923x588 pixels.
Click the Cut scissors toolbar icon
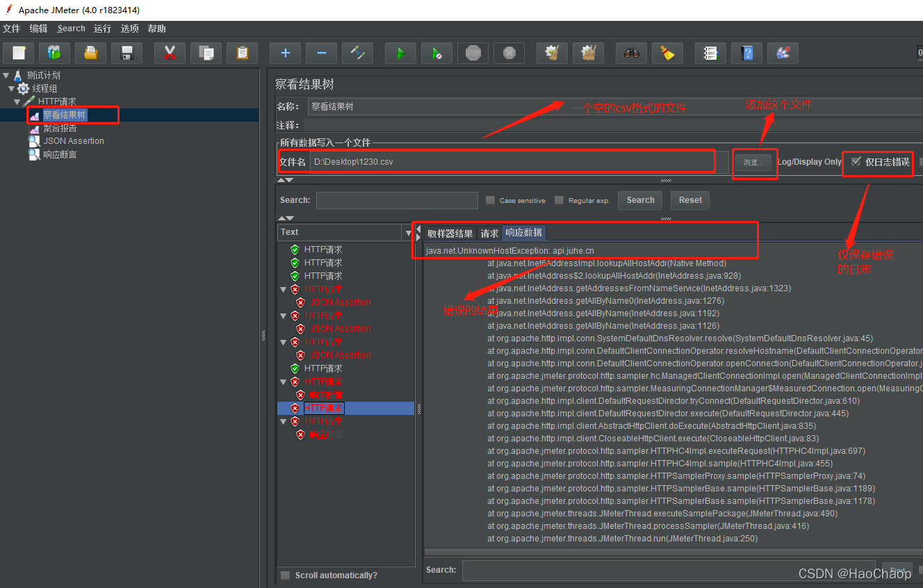tap(170, 53)
